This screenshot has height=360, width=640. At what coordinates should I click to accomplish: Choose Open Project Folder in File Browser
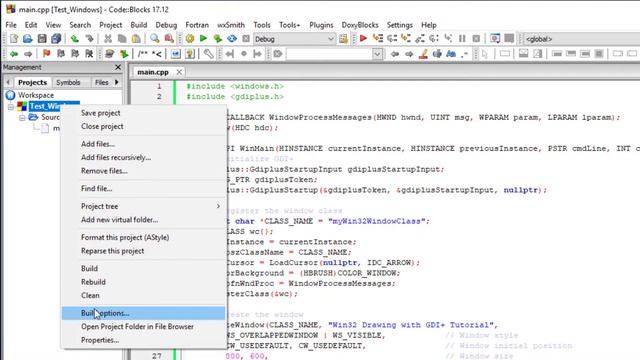coord(143,327)
